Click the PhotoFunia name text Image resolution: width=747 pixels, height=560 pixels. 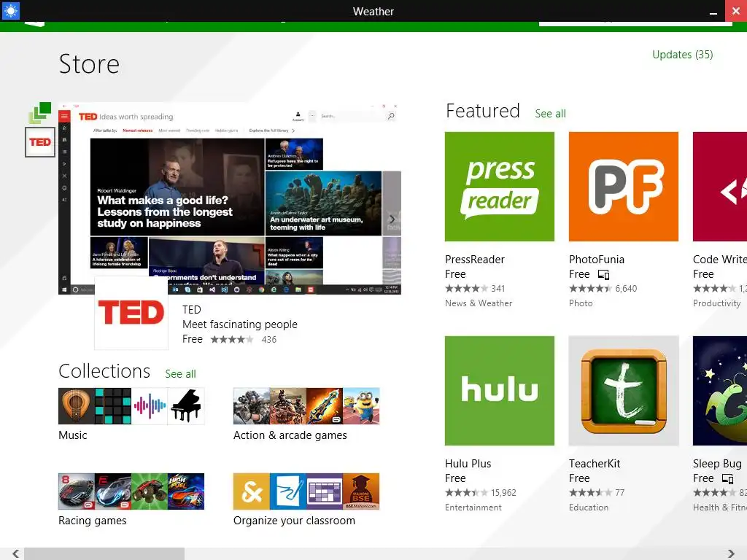point(597,260)
